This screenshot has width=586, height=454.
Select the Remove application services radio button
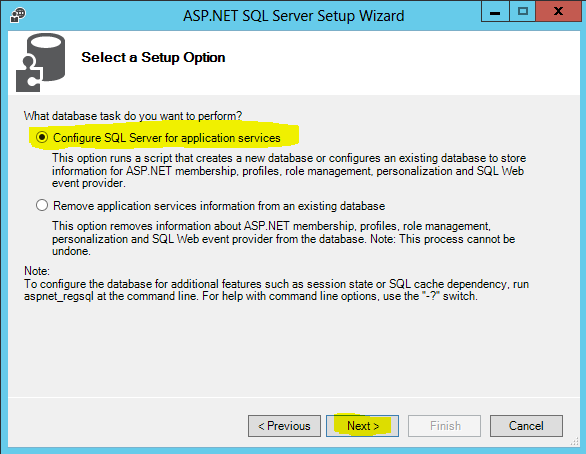tap(42, 205)
